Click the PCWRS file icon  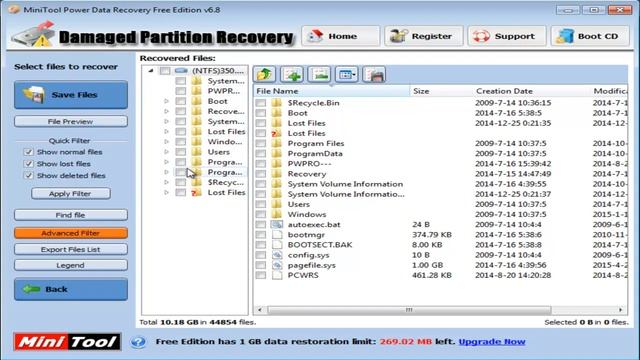click(277, 275)
